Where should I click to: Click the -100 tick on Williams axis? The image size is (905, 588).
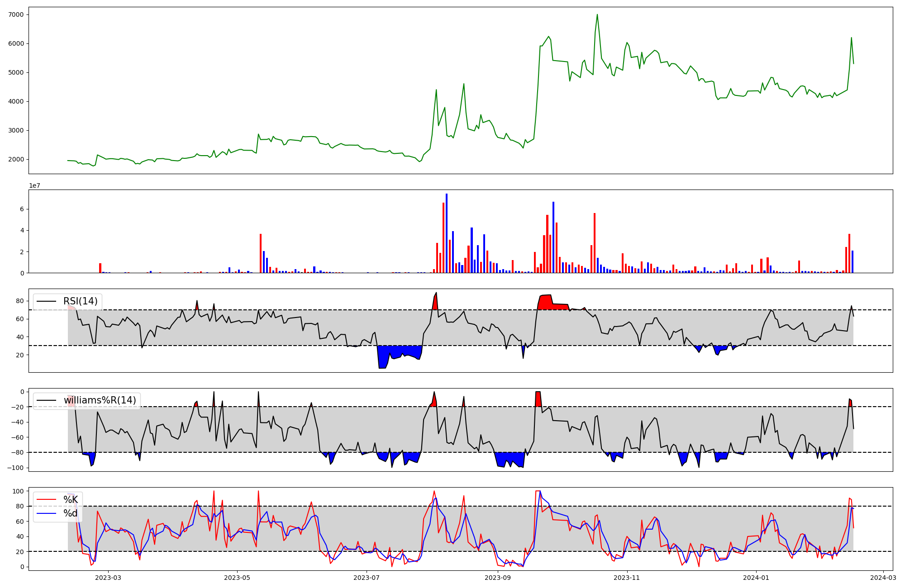[16, 468]
